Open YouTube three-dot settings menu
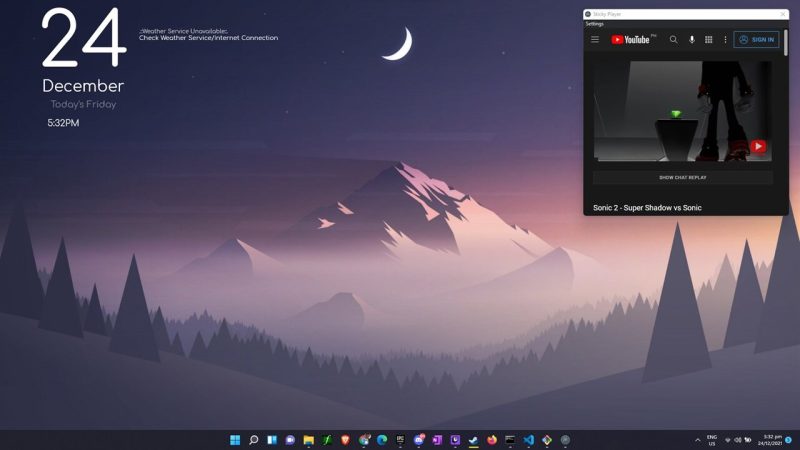Image resolution: width=800 pixels, height=450 pixels. point(725,39)
